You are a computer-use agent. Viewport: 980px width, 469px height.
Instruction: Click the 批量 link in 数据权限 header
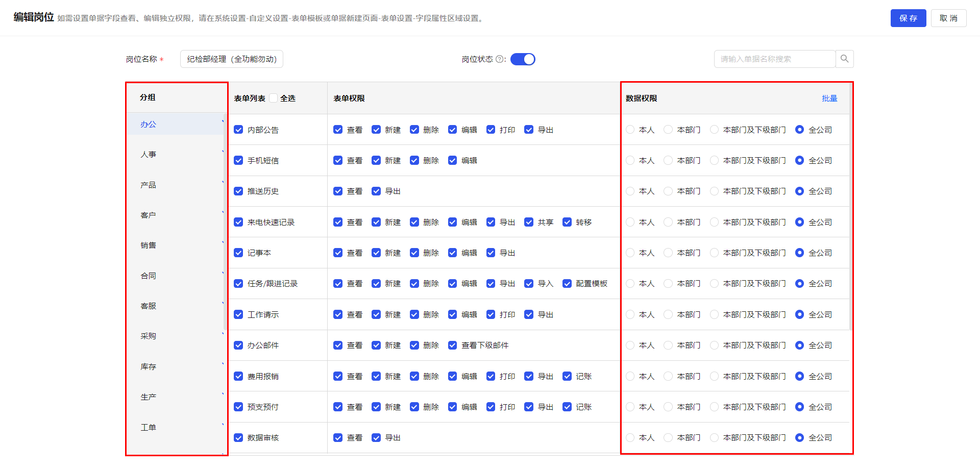coord(829,98)
